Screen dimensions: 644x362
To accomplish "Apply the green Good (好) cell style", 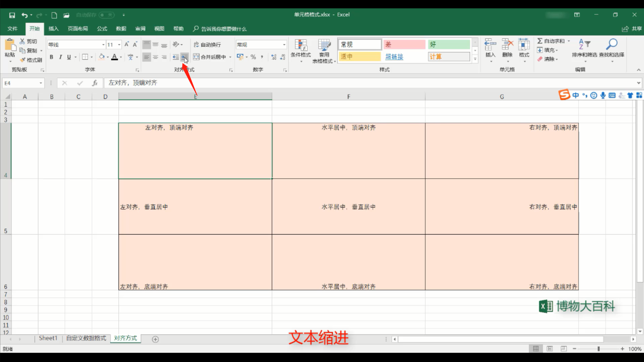I will [449, 45].
